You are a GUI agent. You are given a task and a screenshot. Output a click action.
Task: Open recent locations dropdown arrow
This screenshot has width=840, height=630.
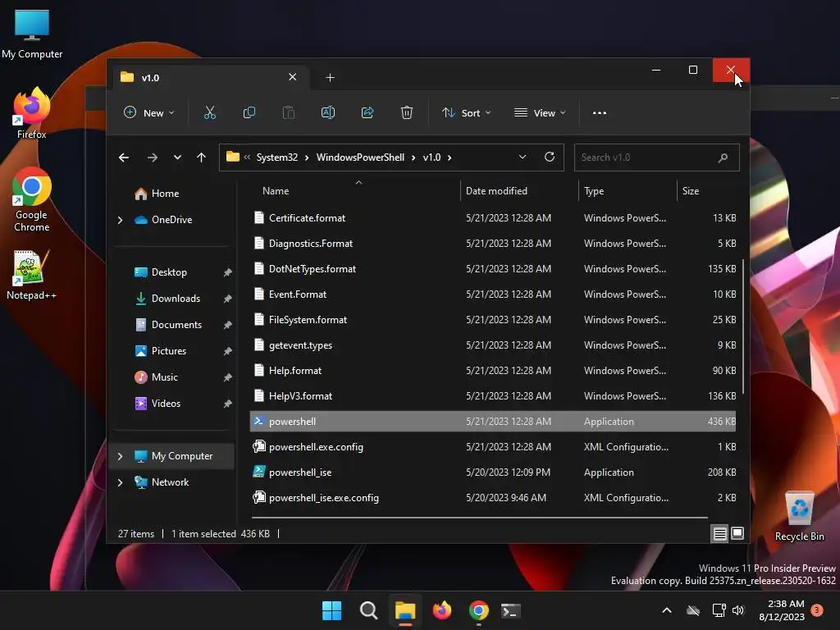(x=177, y=157)
